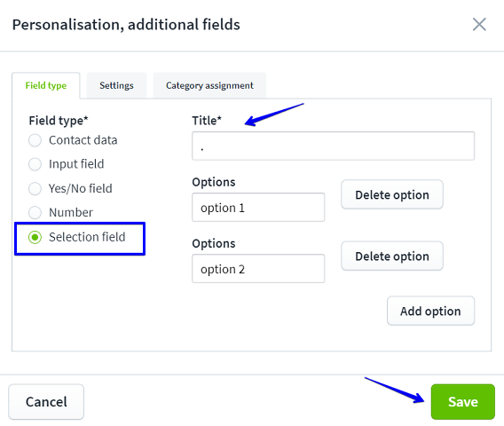Open the Field type tab
The image size is (504, 426).
pos(46,85)
